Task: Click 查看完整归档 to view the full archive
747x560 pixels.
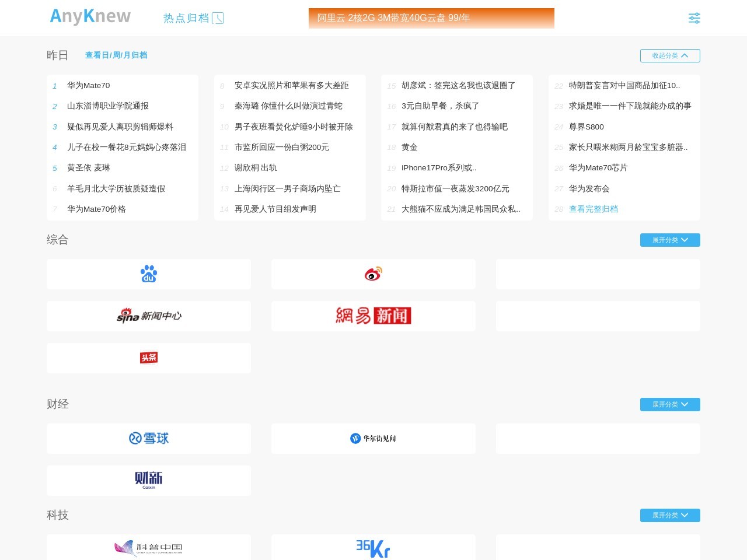Action: [x=593, y=209]
